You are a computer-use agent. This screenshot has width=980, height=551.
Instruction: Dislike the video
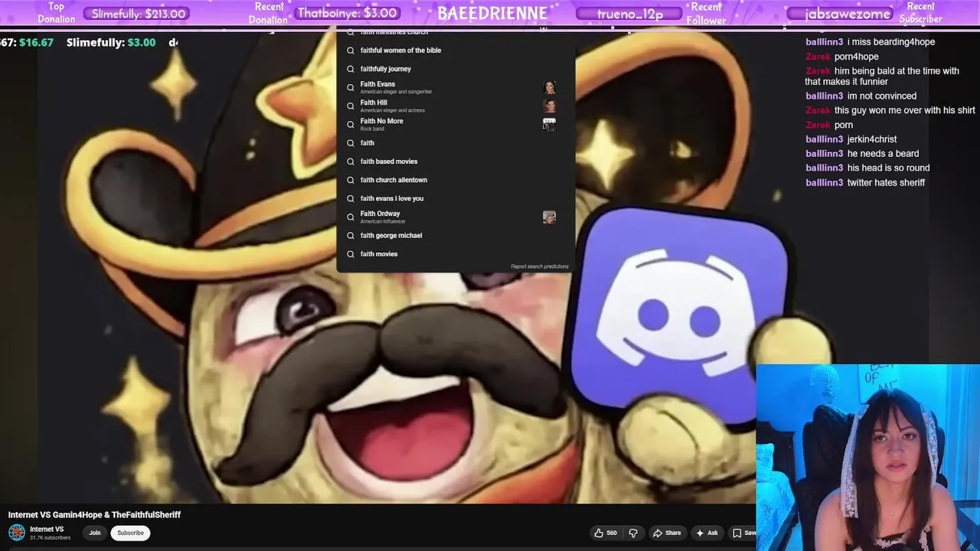pos(633,533)
